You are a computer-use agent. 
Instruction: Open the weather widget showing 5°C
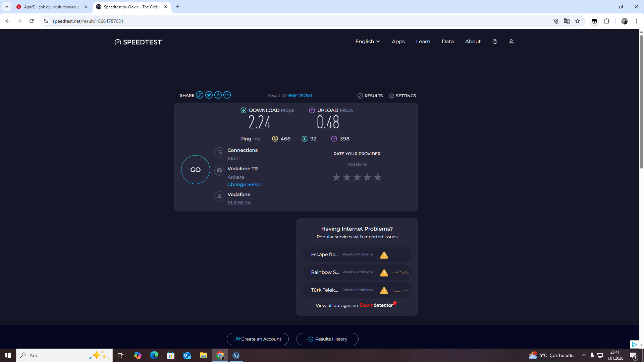(x=551, y=355)
